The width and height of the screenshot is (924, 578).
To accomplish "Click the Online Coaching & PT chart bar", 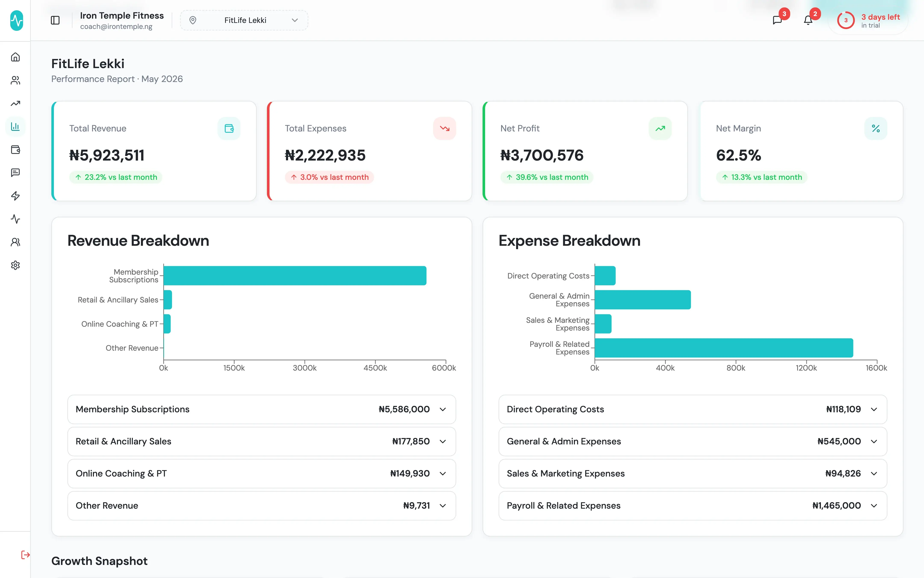I will [167, 324].
